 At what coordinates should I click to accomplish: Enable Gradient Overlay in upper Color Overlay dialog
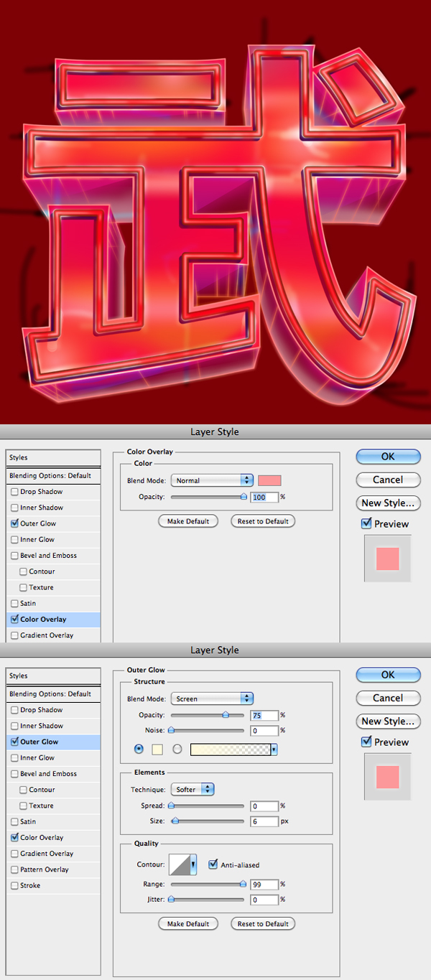[14, 635]
